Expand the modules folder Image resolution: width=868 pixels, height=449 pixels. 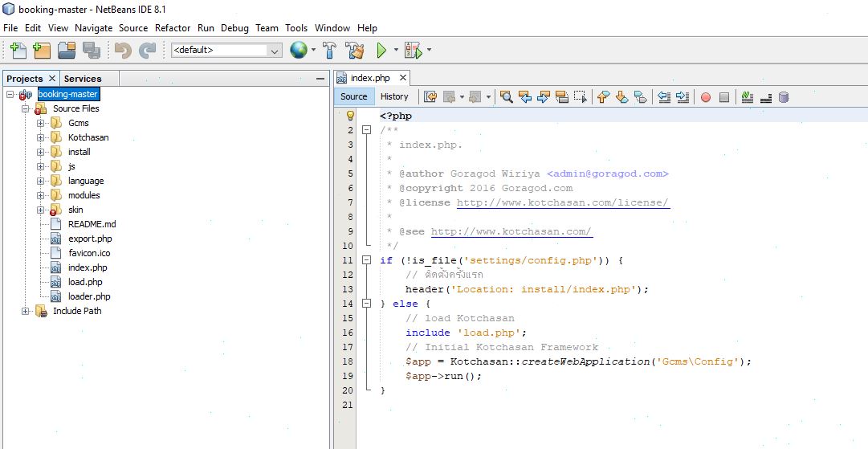[x=40, y=195]
